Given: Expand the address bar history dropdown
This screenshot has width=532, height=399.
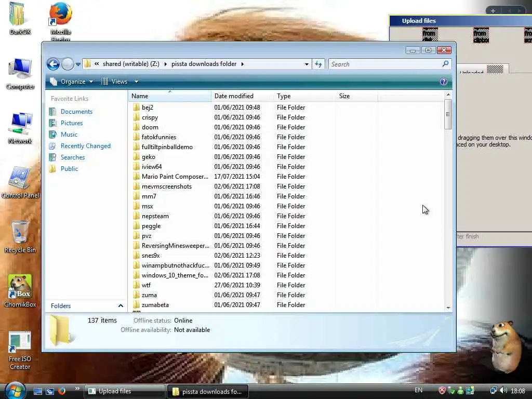Looking at the screenshot, I should pos(307,64).
